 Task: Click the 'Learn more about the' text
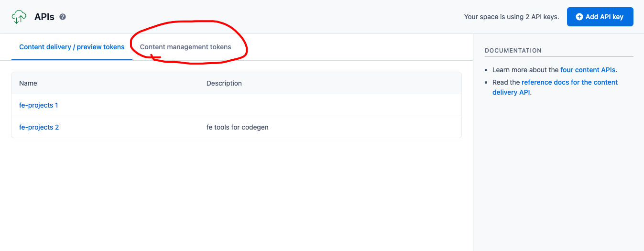click(x=525, y=70)
